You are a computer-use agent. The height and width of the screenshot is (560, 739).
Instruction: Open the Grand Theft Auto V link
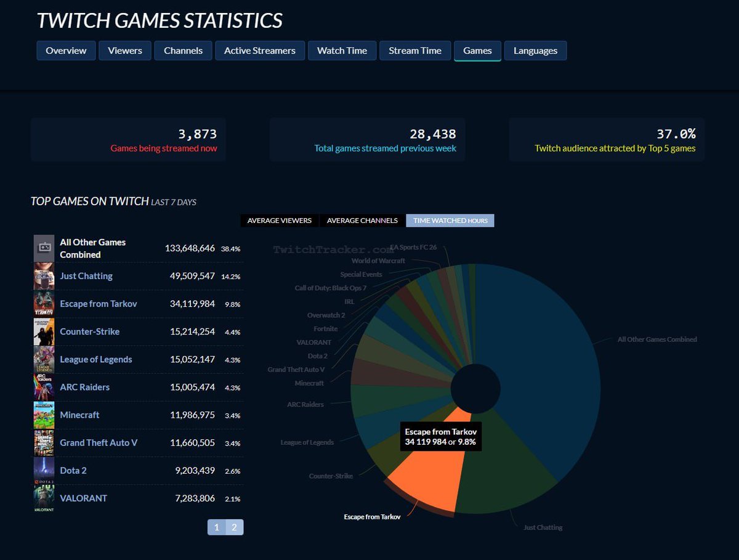(99, 442)
